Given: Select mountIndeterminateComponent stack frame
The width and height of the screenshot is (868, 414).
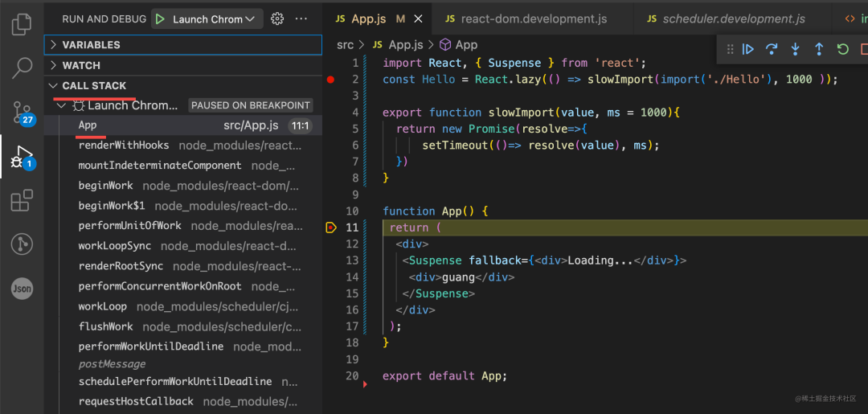Looking at the screenshot, I should point(183,166).
